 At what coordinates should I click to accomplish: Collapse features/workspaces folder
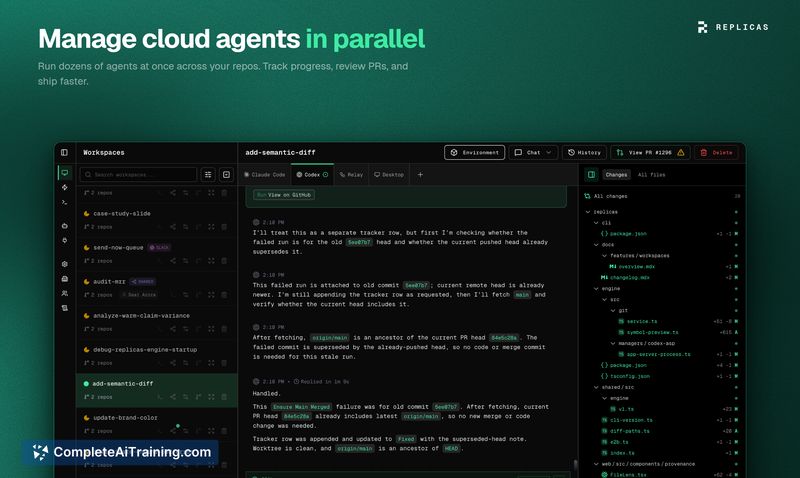point(604,256)
